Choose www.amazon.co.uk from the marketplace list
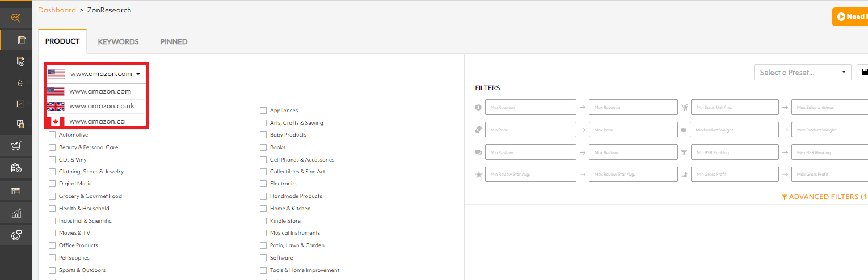The image size is (868, 280). [x=96, y=107]
